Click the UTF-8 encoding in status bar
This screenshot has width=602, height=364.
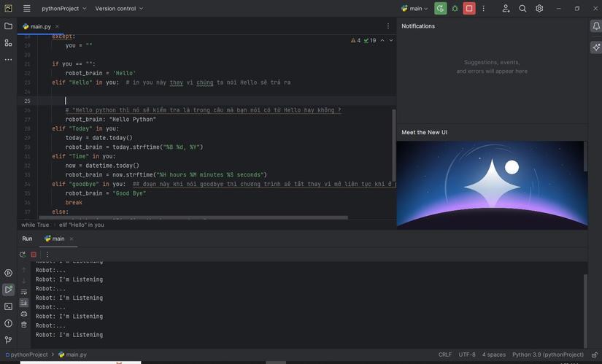tap(467, 355)
